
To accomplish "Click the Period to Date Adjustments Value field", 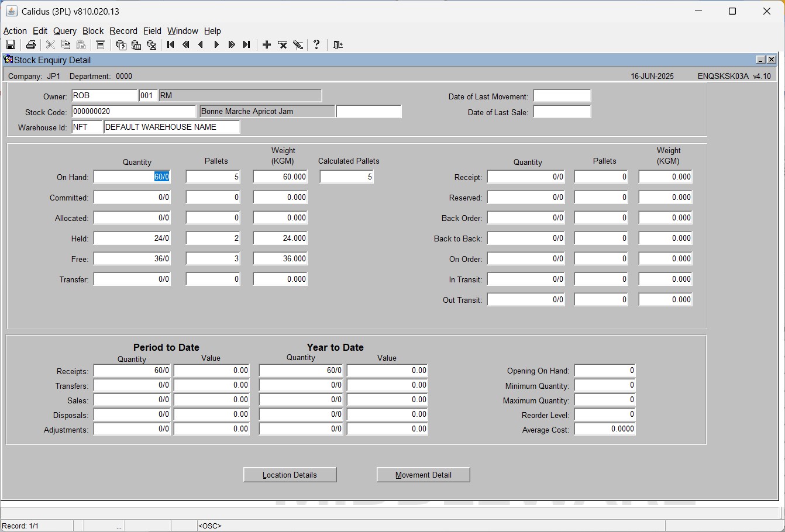I will pyautogui.click(x=212, y=429).
